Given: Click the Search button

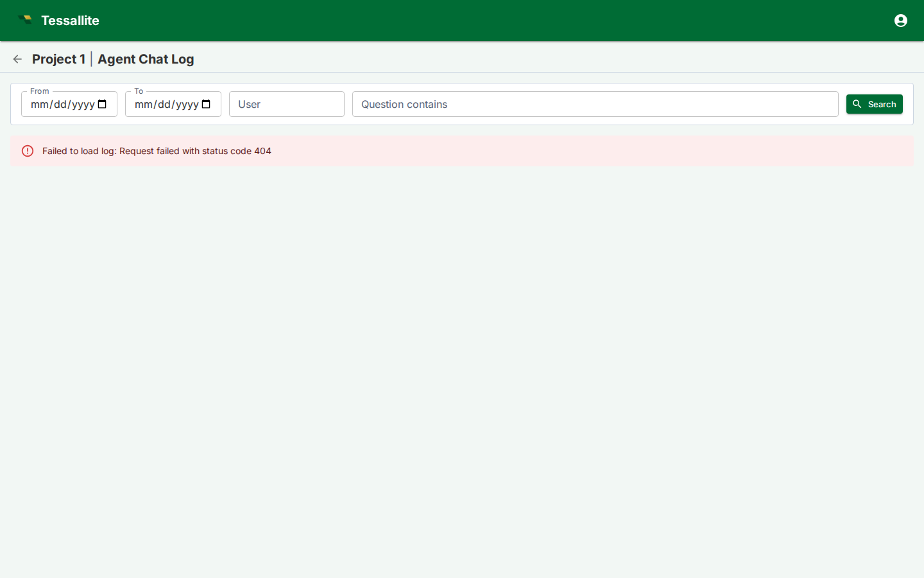Looking at the screenshot, I should click(x=874, y=104).
